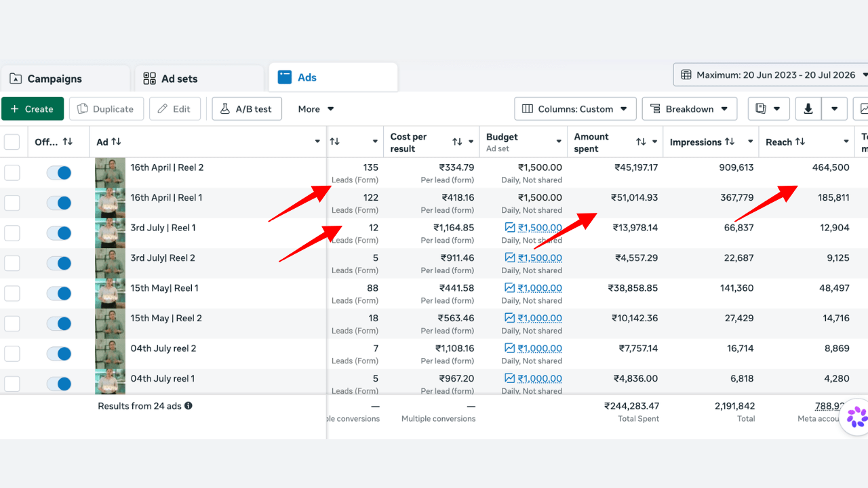Open budget trend icon for 3rd July| Reel 2
This screenshot has height=488, width=868.
(510, 258)
